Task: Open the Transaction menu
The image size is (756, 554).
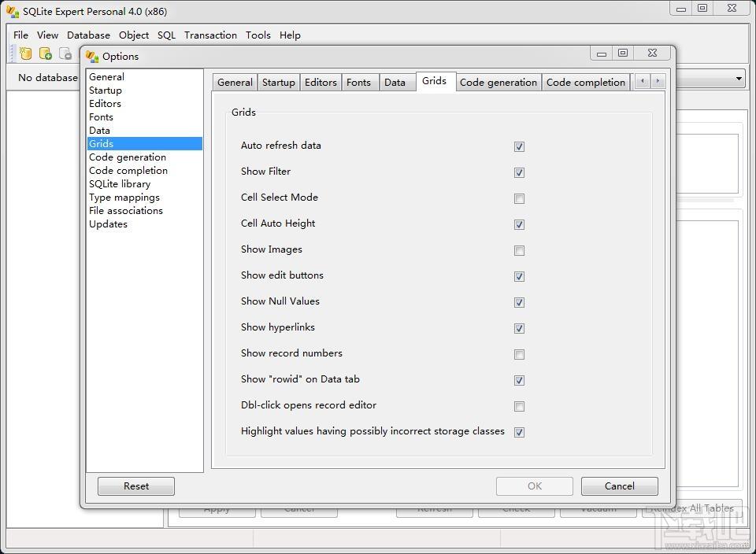Action: tap(210, 35)
